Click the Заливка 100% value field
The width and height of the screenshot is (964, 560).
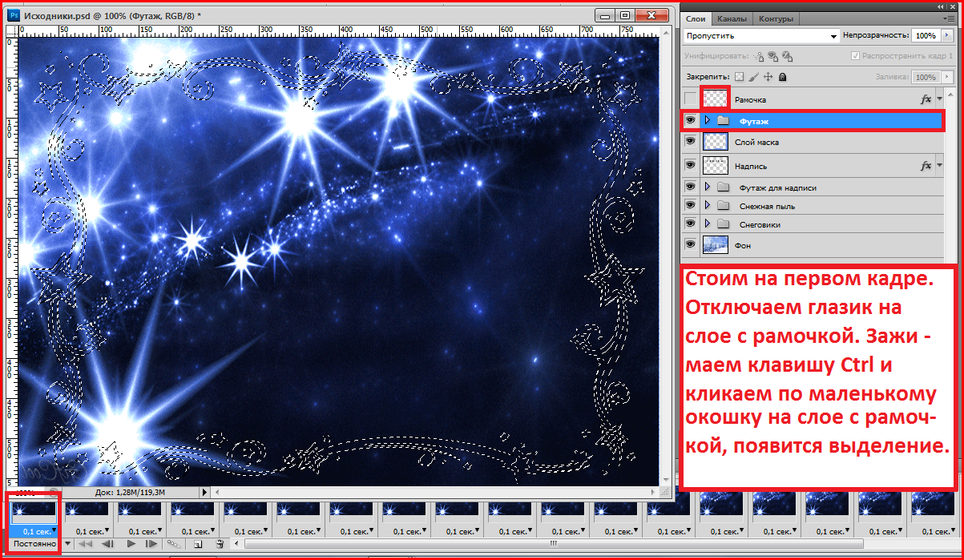click(925, 77)
